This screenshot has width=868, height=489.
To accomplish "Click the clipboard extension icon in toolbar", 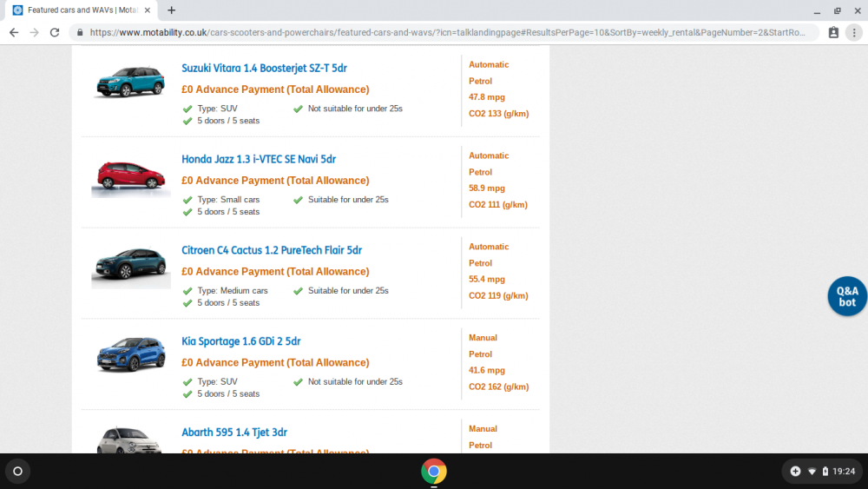I will pyautogui.click(x=833, y=33).
